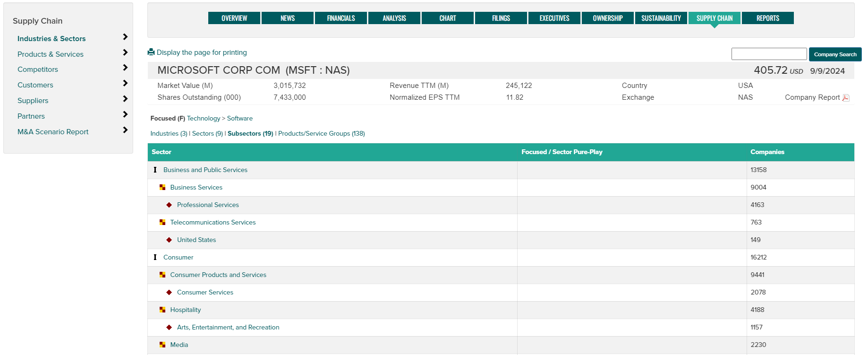Image resolution: width=868 pixels, height=355 pixels.
Task: Open Competitors in the sidebar
Action: click(x=38, y=69)
